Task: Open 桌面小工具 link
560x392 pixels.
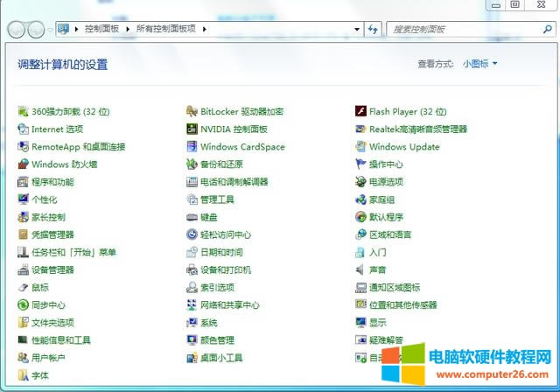Action: [221, 358]
